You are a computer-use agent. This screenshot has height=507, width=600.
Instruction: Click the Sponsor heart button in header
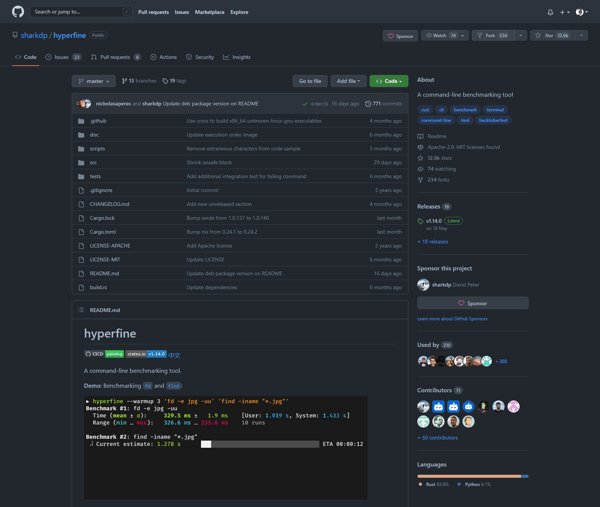(400, 36)
